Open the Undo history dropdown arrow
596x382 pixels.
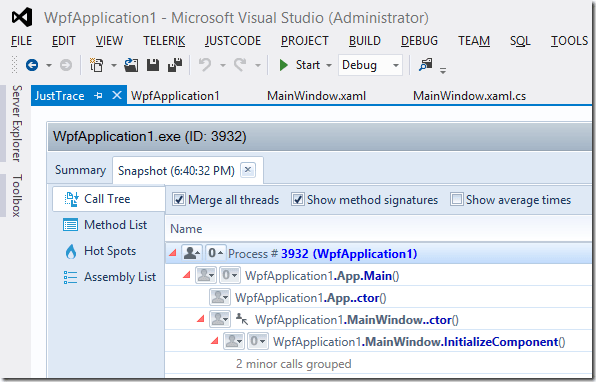click(x=223, y=65)
